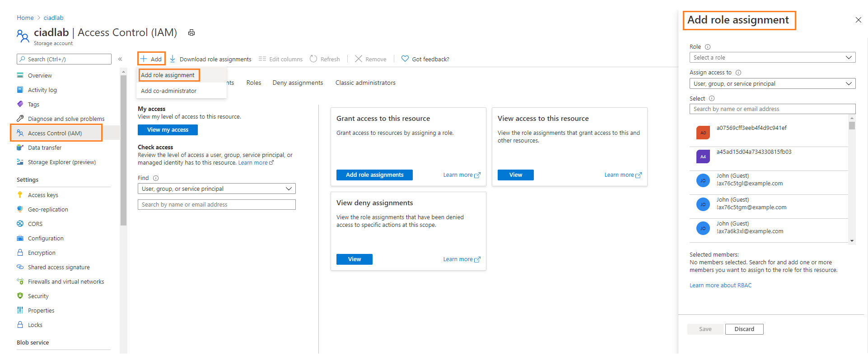
Task: Open Learn more about RBAC link
Action: [x=720, y=285]
